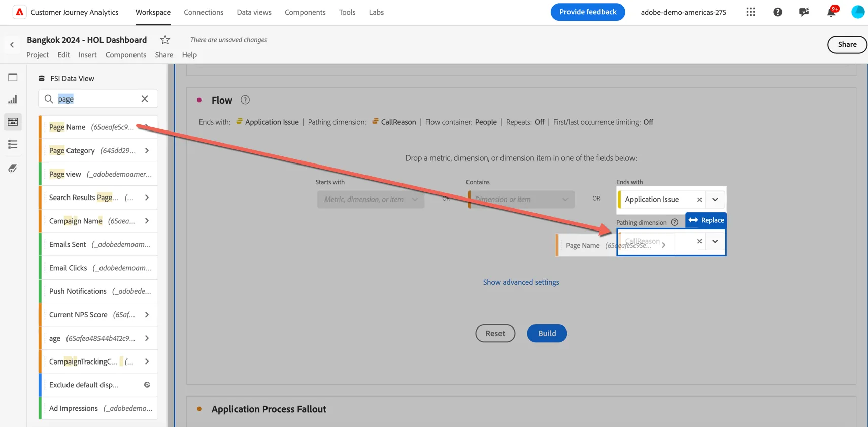Click the Application Process Fallout panel title
The height and width of the screenshot is (427, 868).
coord(269,409)
